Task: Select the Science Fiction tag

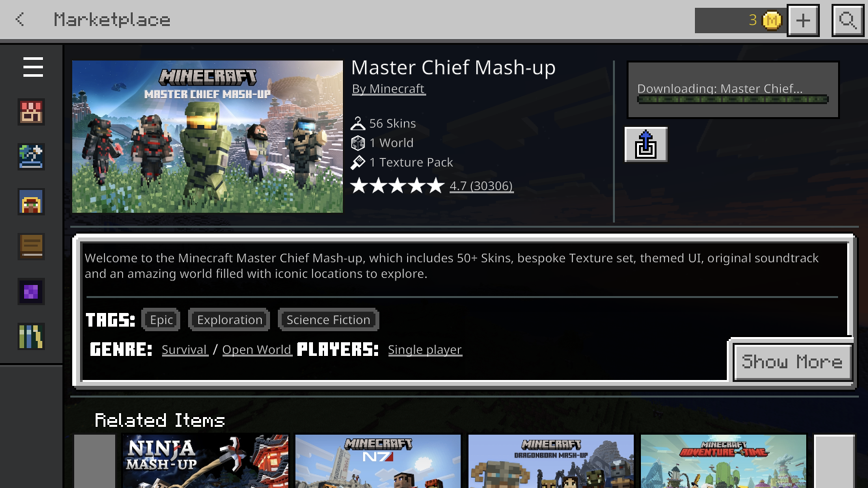Action: [329, 319]
